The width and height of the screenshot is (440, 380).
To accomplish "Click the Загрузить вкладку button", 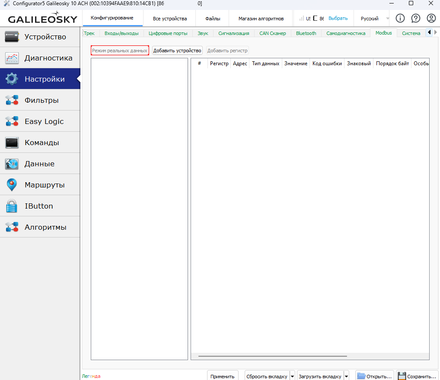I will [320, 376].
